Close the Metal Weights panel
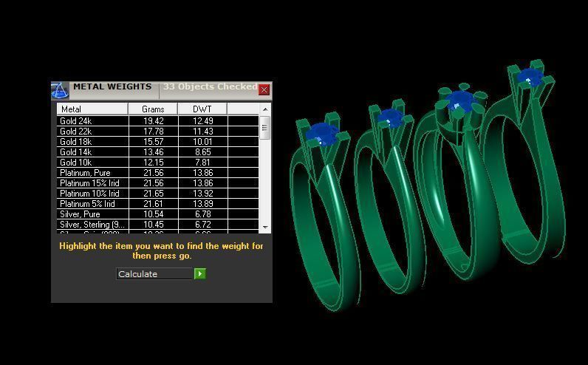 point(264,89)
